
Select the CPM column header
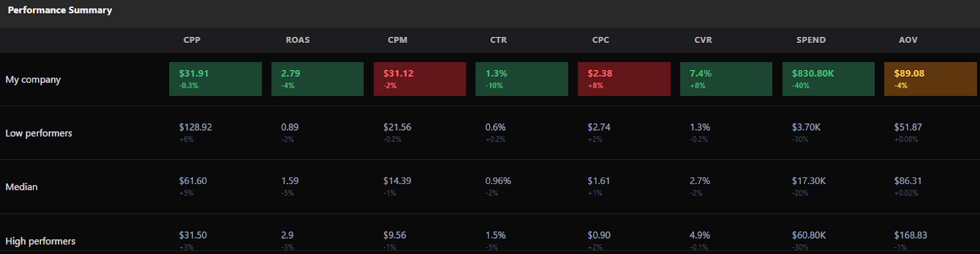point(398,40)
